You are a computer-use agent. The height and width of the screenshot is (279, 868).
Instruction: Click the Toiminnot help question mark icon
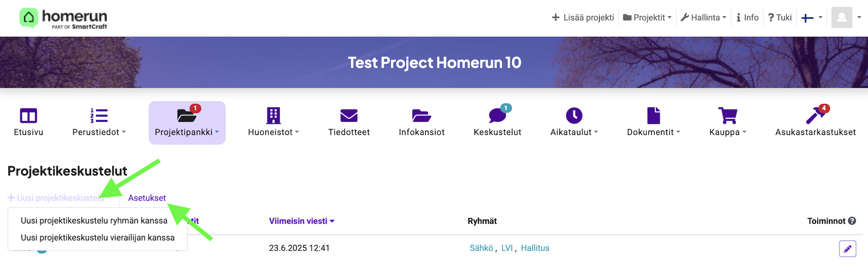pos(852,221)
